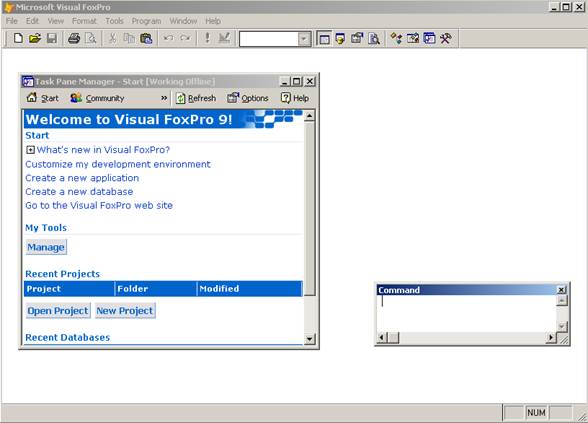Click the New file toolbar icon
588x423 pixels.
[x=18, y=38]
